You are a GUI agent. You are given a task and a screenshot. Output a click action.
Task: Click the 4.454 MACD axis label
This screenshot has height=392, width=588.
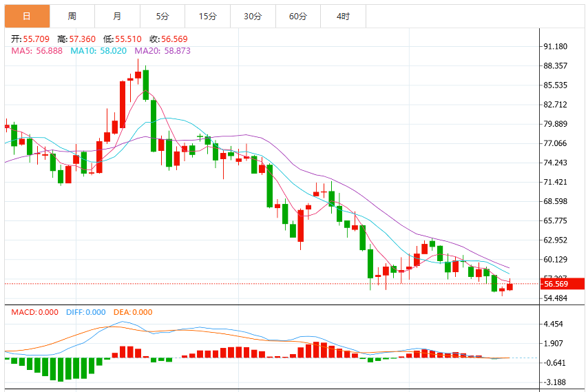tap(553, 324)
